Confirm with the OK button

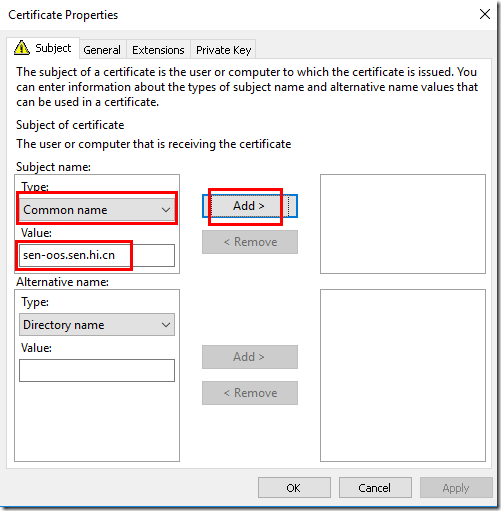click(x=294, y=488)
